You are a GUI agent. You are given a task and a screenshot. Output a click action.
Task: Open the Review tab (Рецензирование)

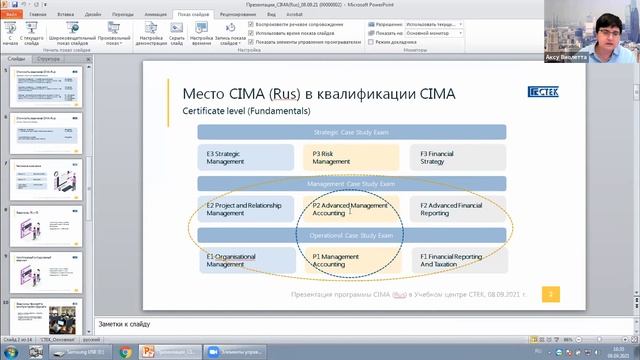point(238,14)
